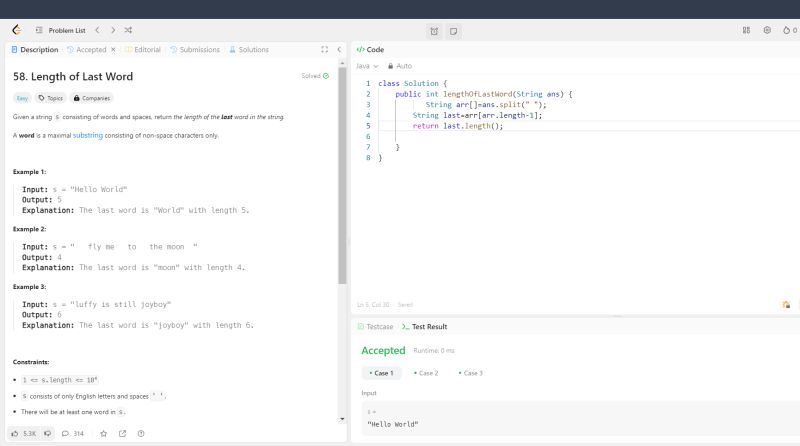Viewport: 800px width, 446px height.
Task: Open the layout grid icon
Action: tap(746, 30)
